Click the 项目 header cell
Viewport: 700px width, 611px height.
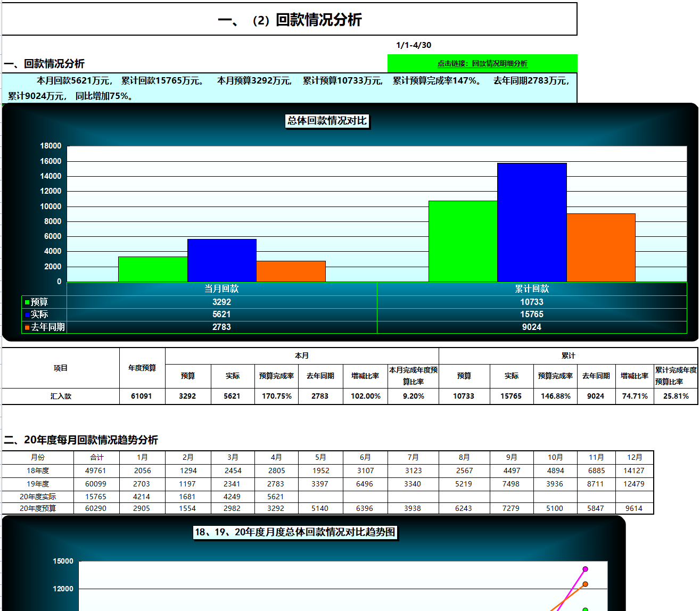(61, 368)
